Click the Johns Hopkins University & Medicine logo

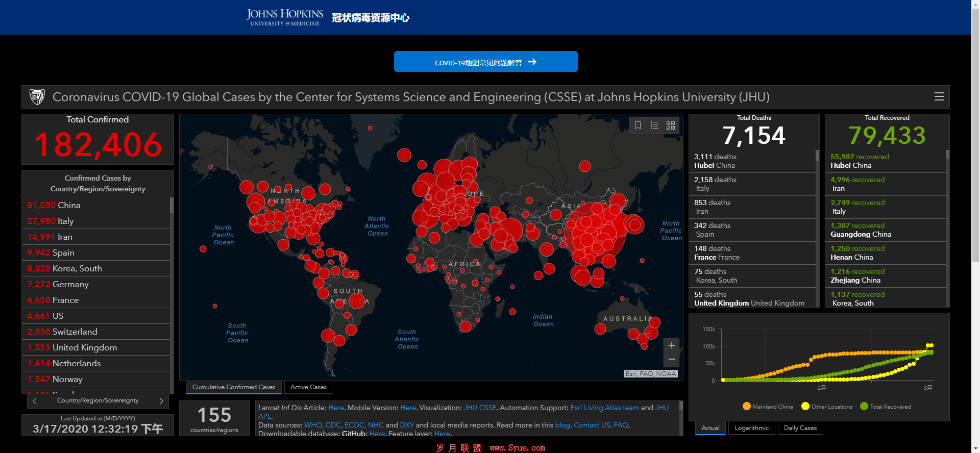pos(285,17)
